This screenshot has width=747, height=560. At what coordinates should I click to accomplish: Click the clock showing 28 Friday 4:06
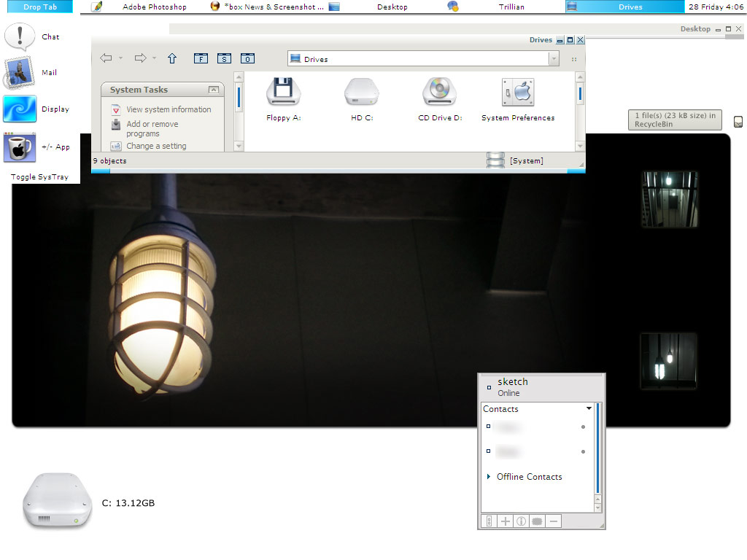(x=716, y=7)
